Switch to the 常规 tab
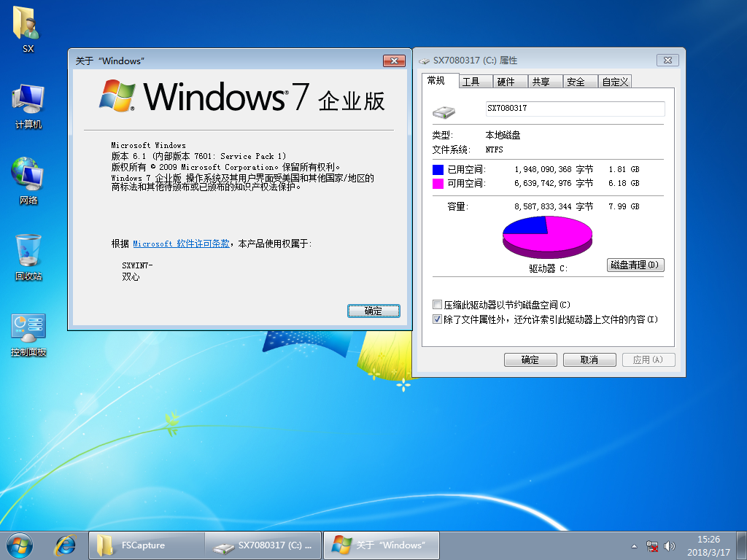The image size is (747, 560). pyautogui.click(x=440, y=80)
